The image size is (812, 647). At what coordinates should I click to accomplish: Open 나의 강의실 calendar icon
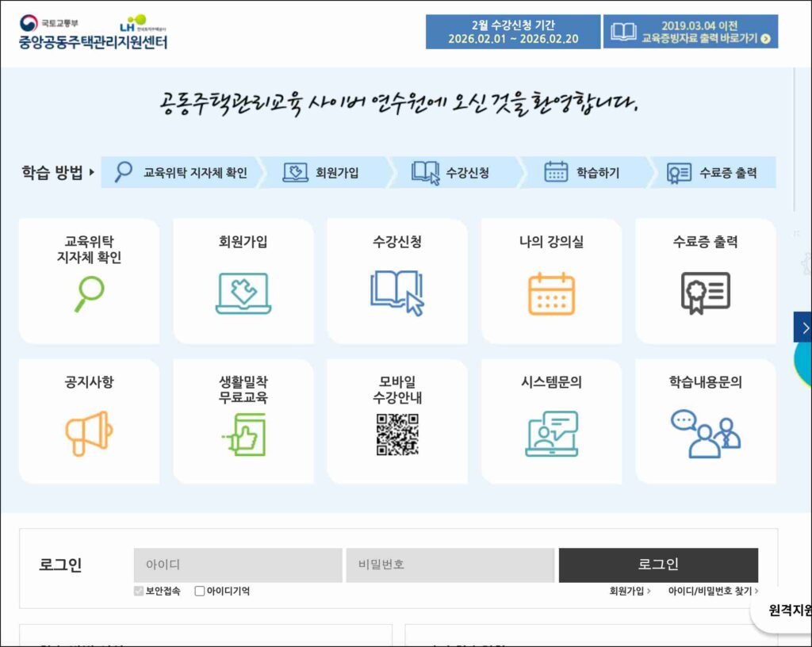click(x=551, y=293)
